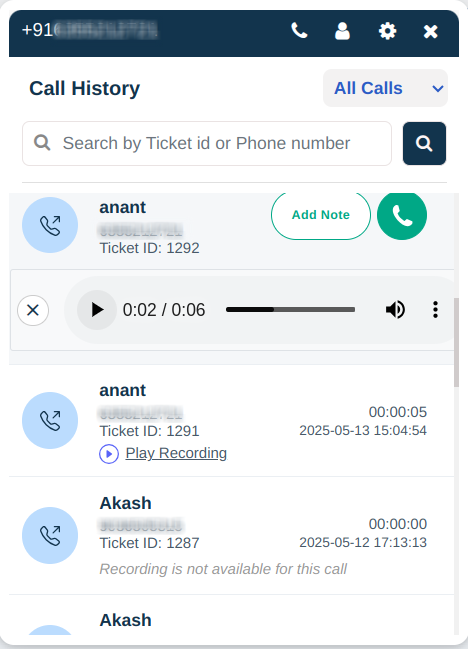Viewport: 468px width, 649px height.
Task: Expand the All Calls filter dropdown
Action: (x=385, y=88)
